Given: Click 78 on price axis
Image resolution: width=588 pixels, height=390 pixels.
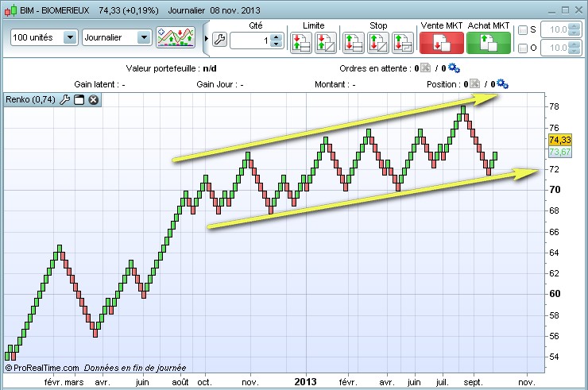Looking at the screenshot, I should (554, 106).
